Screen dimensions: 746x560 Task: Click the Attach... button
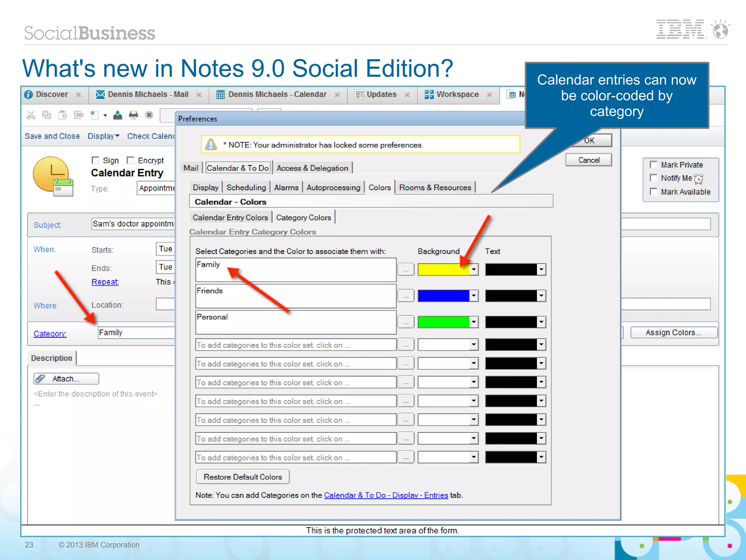pos(66,379)
